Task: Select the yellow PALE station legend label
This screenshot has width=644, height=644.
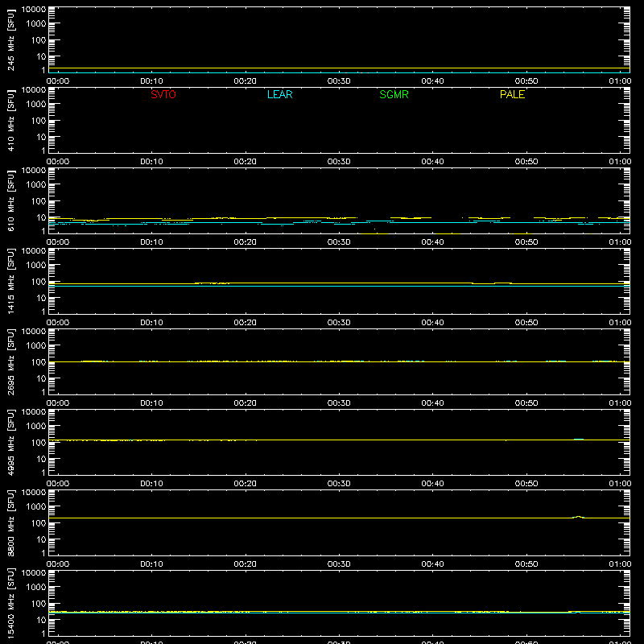Action: 512,94
